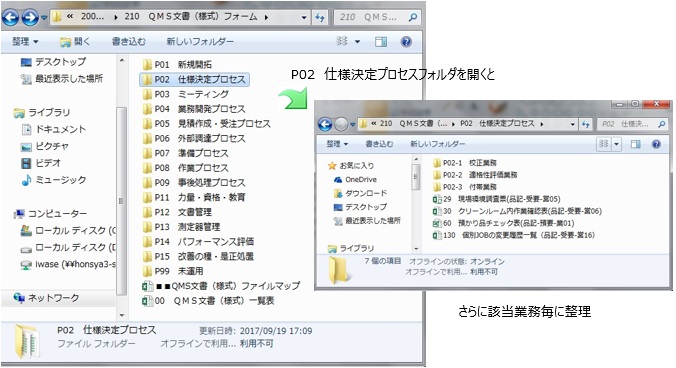Select subfolder P02-2 適格性評価業務
The width and height of the screenshot is (676, 368).
pyautogui.click(x=475, y=175)
